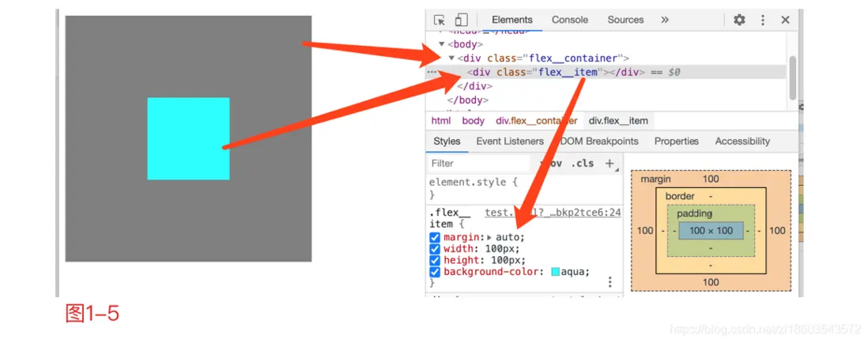Toggle the .cls class editor
The width and height of the screenshot is (868, 343).
583,163
